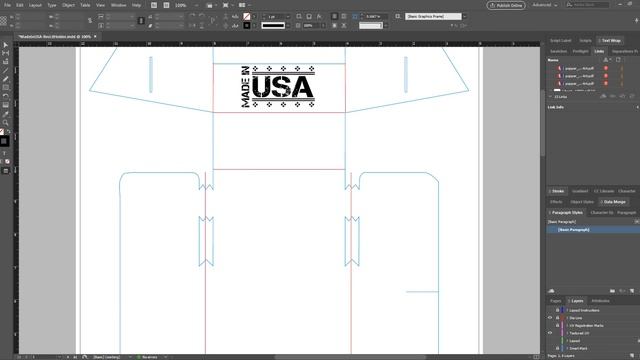Open Adobe Stock icon in top bar
The image size is (640, 360).
pos(166,5)
